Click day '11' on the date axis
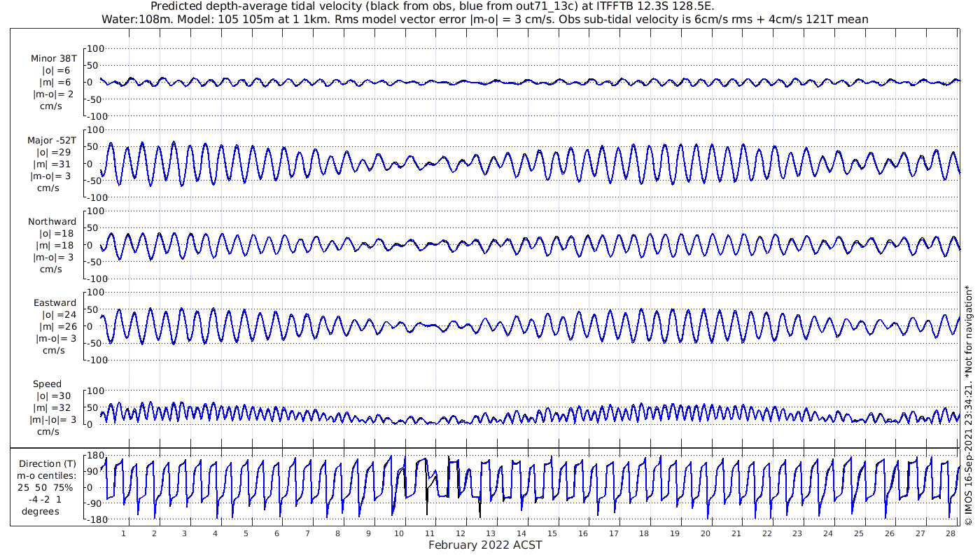This screenshot has height=560, width=980. (430, 533)
